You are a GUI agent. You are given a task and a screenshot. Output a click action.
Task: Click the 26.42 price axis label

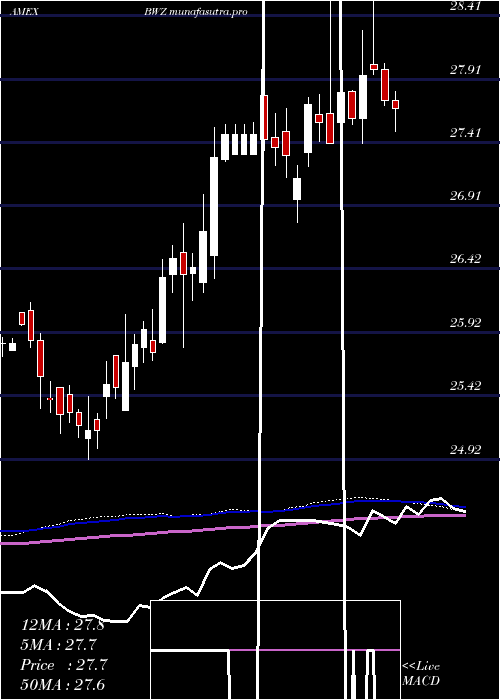[x=465, y=258]
